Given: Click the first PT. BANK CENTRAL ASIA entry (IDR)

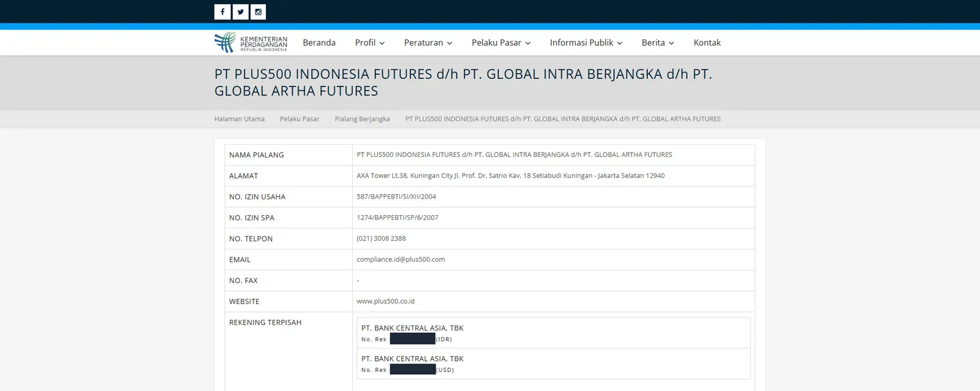Looking at the screenshot, I should click(554, 333).
